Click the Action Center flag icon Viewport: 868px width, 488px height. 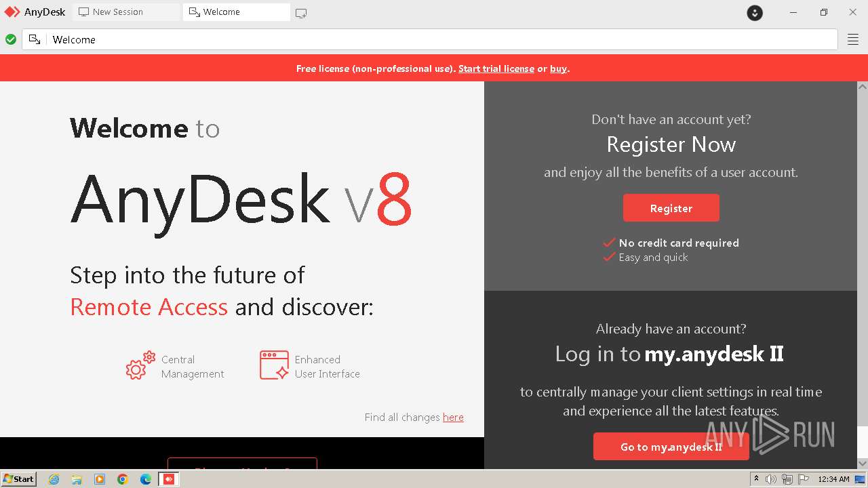pos(802,479)
